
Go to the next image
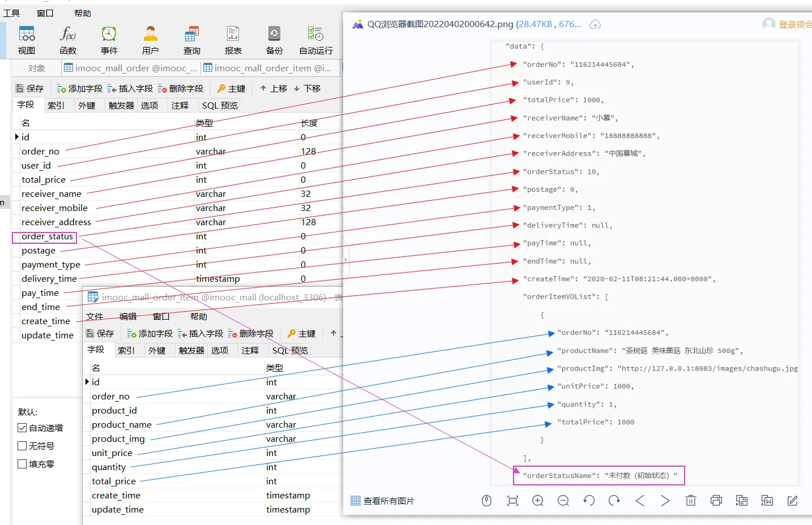click(x=665, y=501)
